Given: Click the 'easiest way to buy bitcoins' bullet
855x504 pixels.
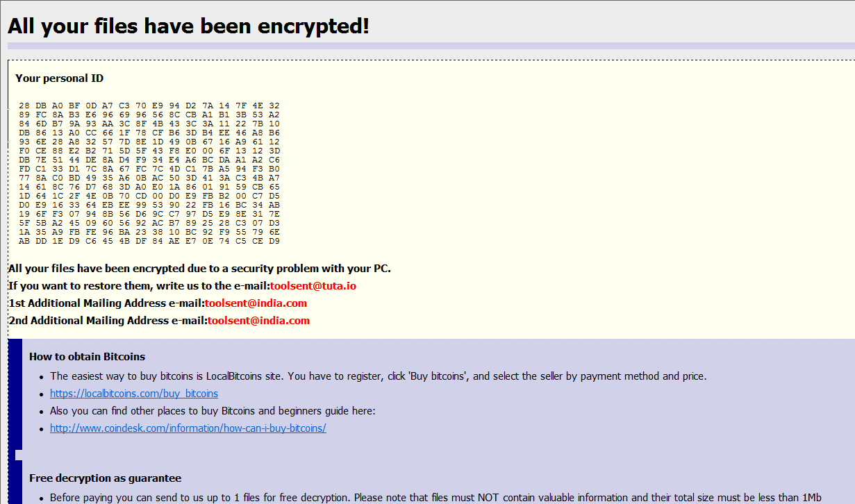Looking at the screenshot, I should click(378, 376).
